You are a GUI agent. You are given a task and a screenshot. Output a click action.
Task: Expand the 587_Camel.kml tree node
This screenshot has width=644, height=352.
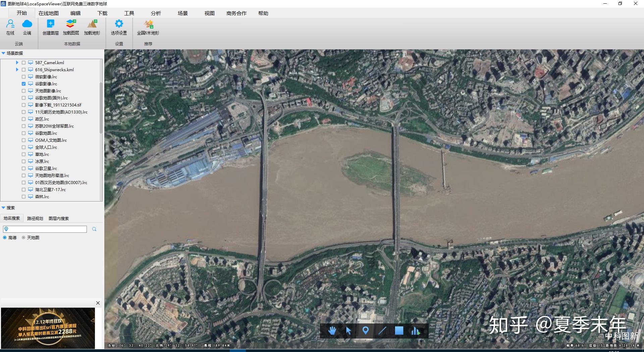[17, 62]
